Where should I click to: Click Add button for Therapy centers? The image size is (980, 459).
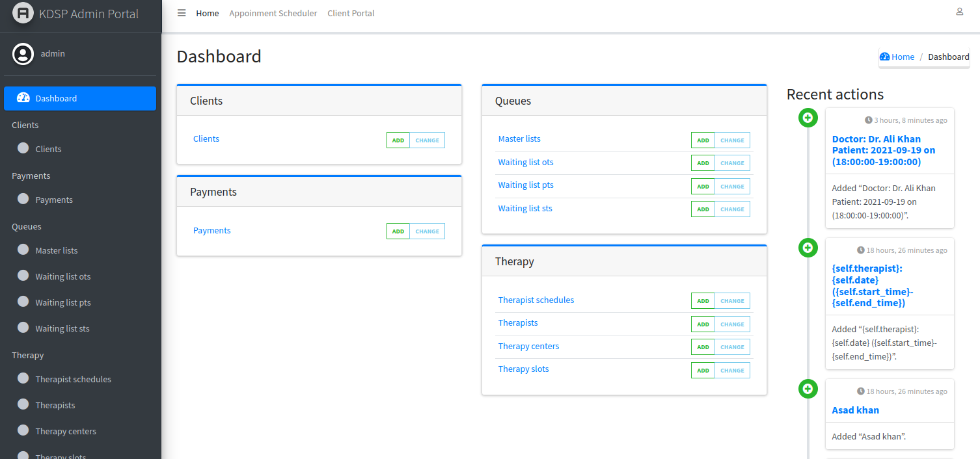(703, 347)
